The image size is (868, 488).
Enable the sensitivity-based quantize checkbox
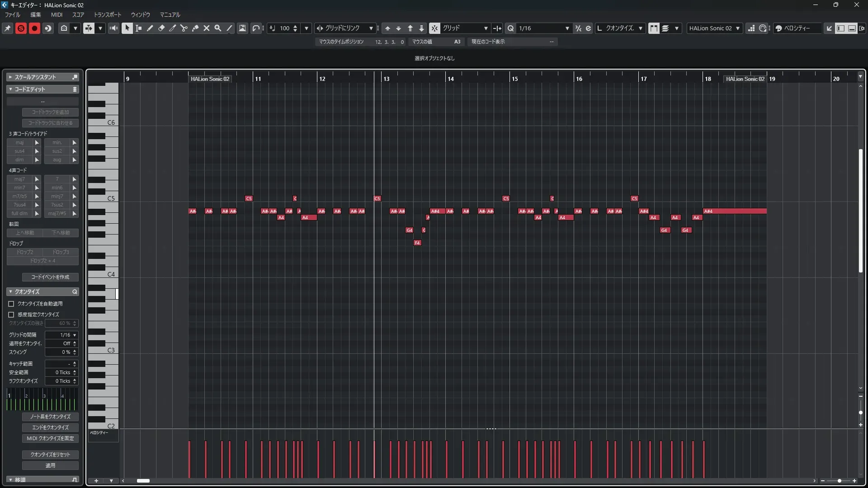click(11, 314)
